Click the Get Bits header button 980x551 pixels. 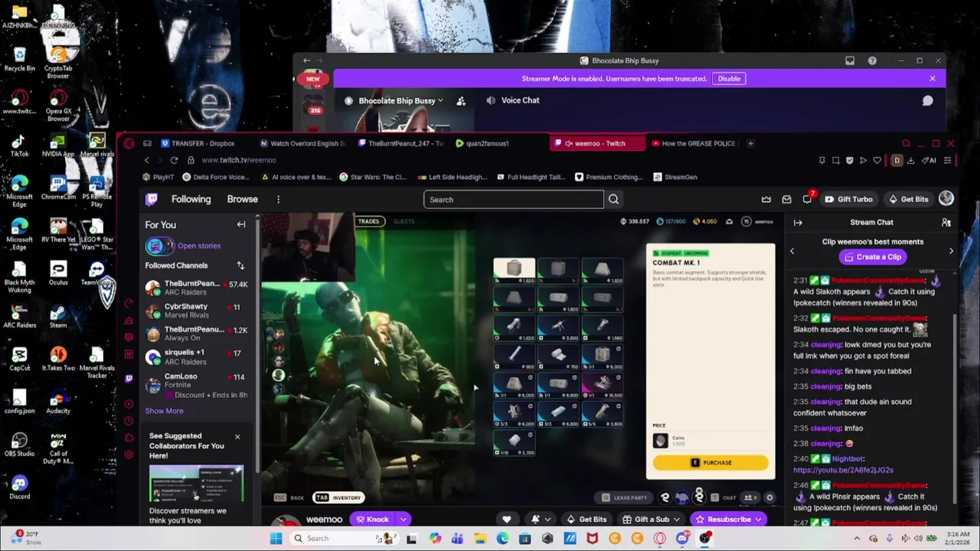(x=908, y=200)
